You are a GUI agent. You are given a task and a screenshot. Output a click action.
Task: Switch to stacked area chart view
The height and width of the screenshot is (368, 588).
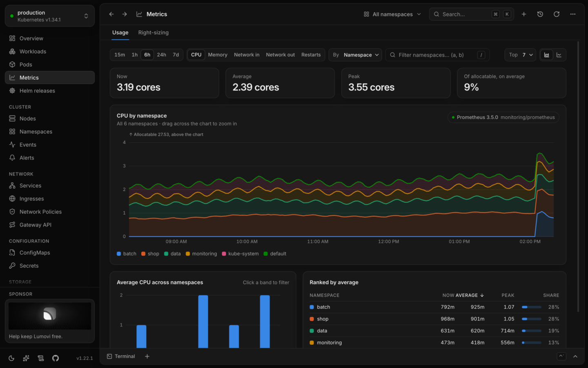click(x=547, y=55)
